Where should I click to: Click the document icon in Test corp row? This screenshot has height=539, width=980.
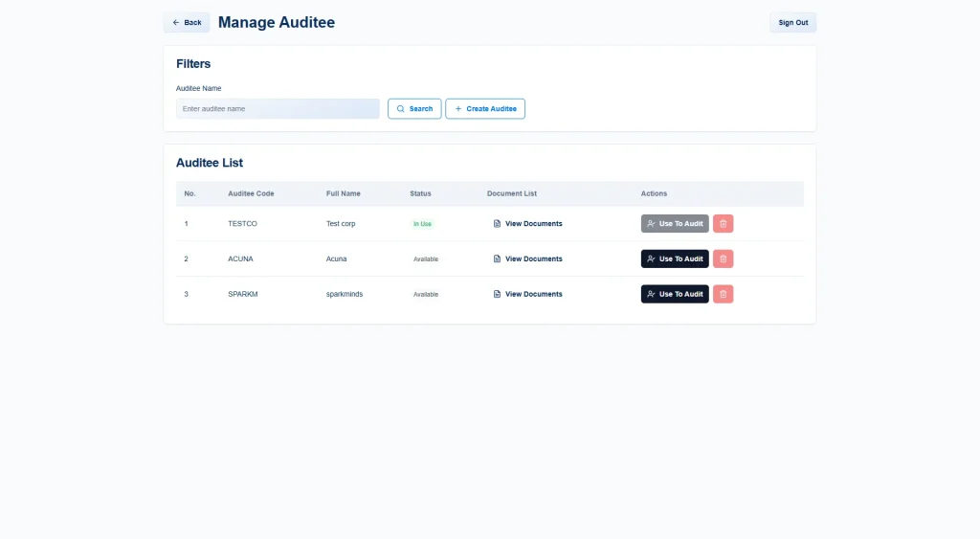tap(497, 224)
